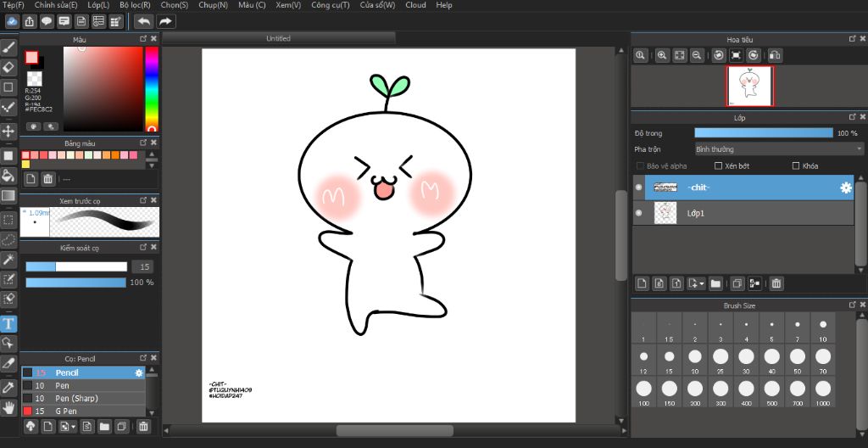Viewport: 868px width, 448px height.
Task: Delete the selected layer with trash icon
Action: (x=776, y=283)
